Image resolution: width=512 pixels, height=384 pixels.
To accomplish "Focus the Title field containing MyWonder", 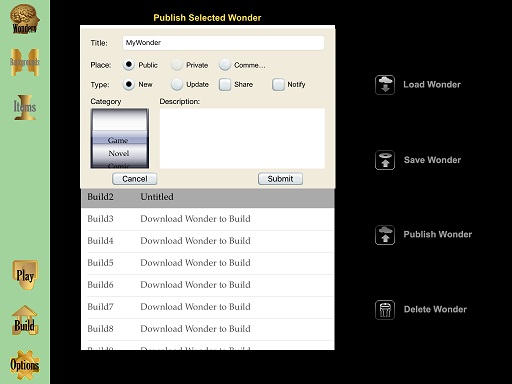I will (223, 43).
